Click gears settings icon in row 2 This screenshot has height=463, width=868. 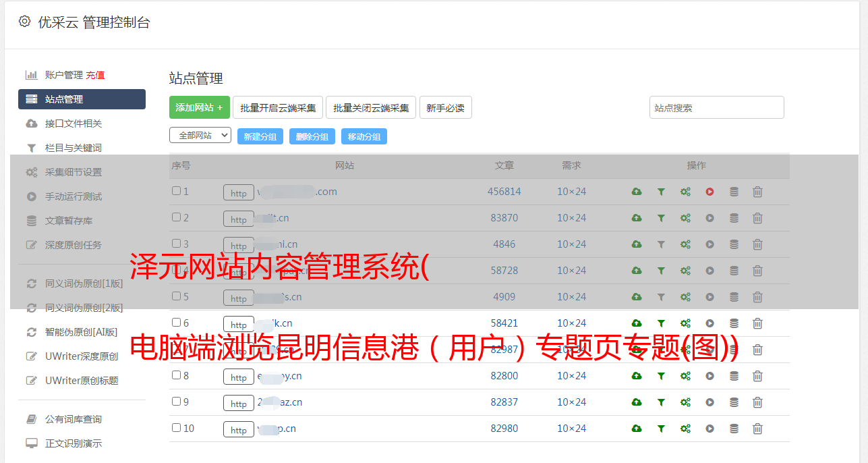pos(685,218)
